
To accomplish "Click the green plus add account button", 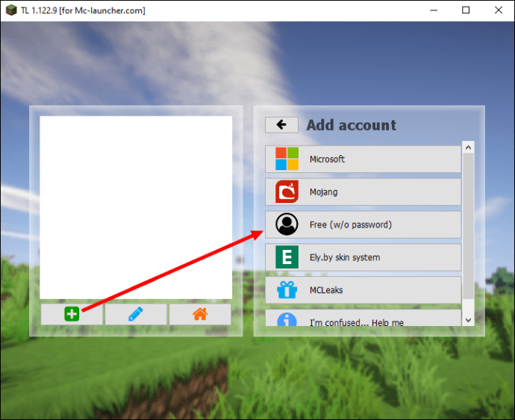I will click(72, 314).
